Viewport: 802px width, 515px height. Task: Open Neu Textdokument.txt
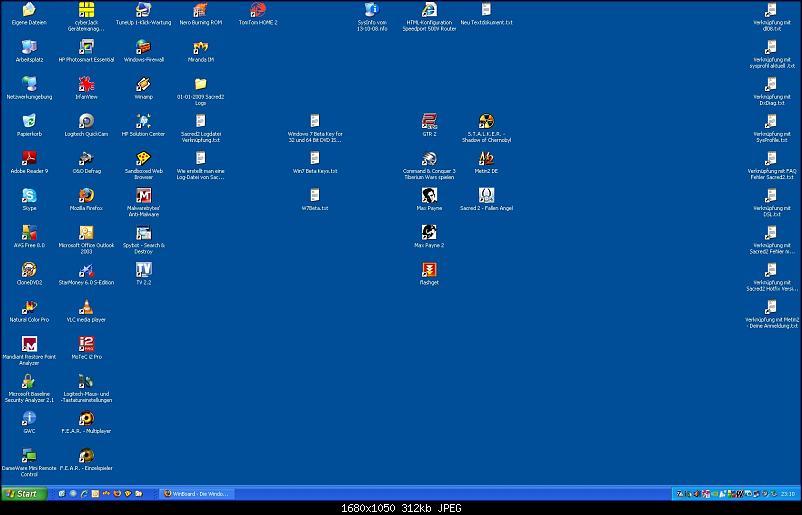point(486,10)
